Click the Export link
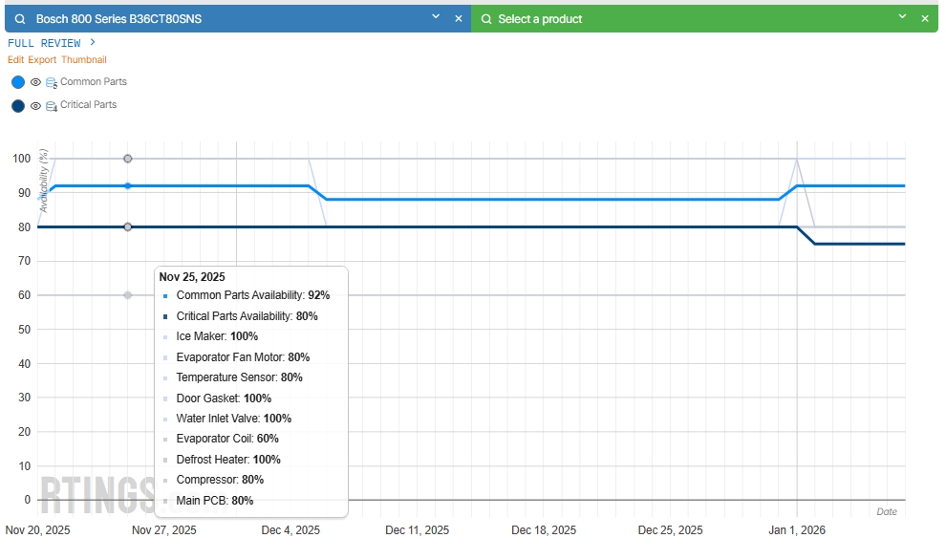Screen dimensions: 946x560 pos(42,59)
